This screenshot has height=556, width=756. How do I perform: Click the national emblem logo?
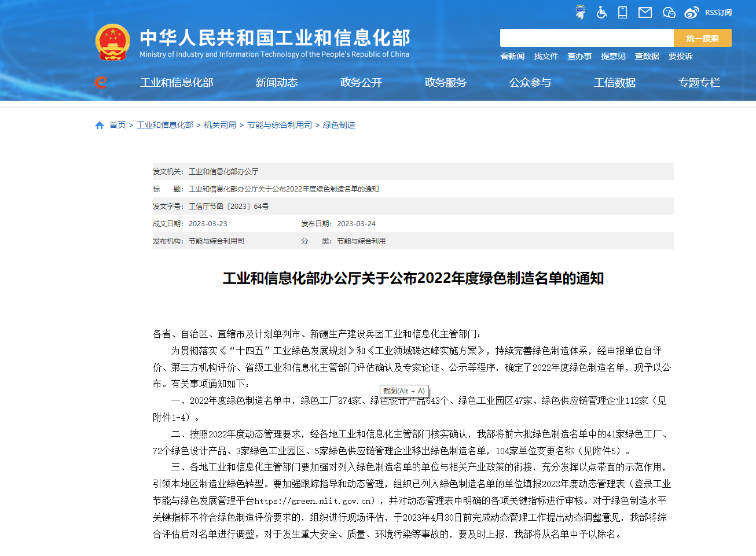[113, 42]
